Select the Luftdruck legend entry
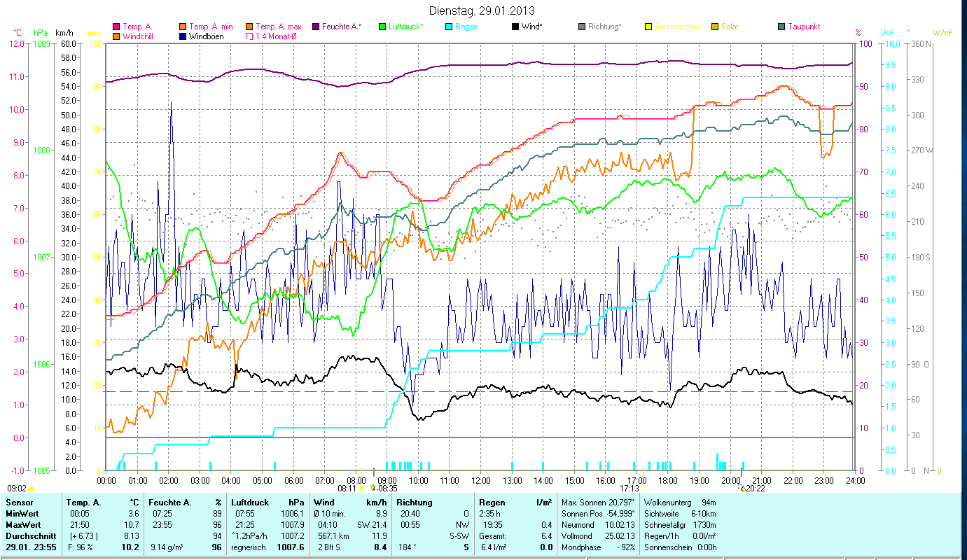967x560 pixels. click(401, 27)
